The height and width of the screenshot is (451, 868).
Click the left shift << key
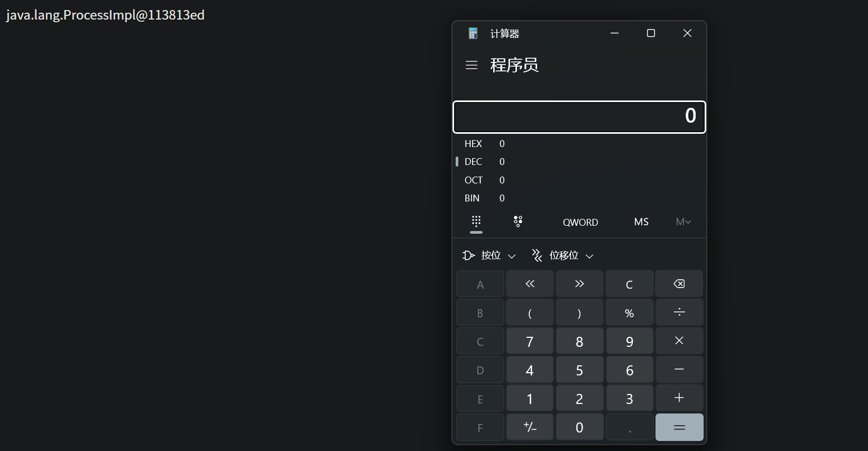tap(530, 284)
